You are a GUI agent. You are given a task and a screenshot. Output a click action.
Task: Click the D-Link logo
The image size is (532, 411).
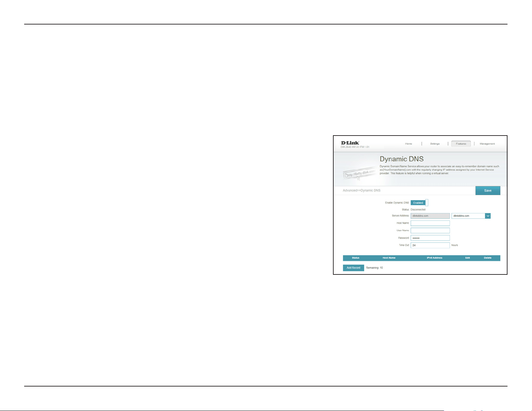coord(350,143)
